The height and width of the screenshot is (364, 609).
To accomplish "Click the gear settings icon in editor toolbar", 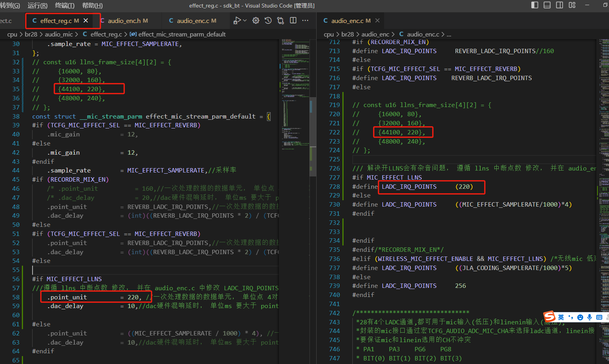I will pyautogui.click(x=256, y=21).
